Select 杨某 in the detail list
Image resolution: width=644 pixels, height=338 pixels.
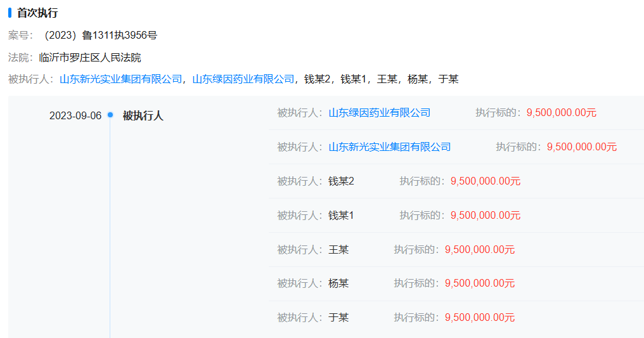tap(338, 283)
